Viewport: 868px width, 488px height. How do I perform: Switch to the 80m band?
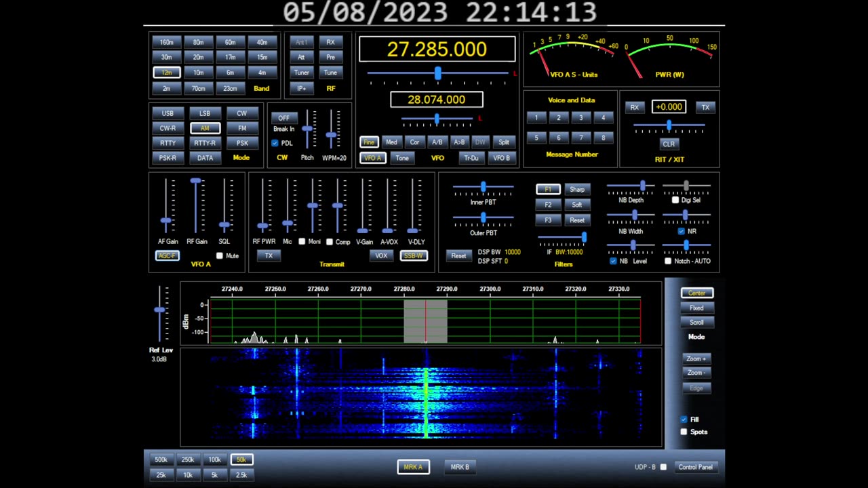pyautogui.click(x=198, y=42)
